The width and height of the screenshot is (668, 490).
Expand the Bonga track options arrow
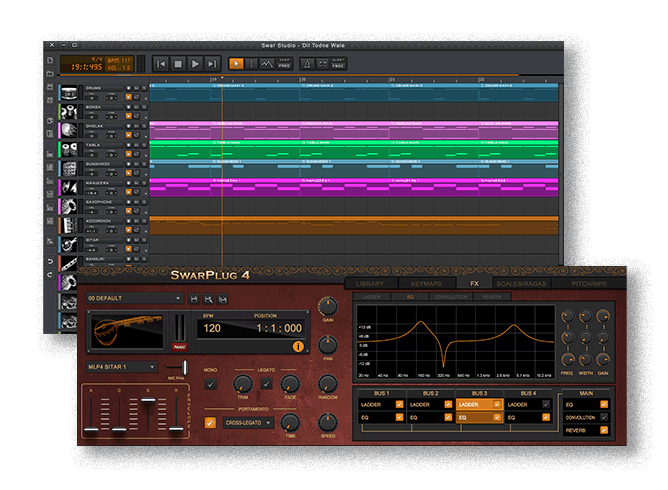(145, 116)
